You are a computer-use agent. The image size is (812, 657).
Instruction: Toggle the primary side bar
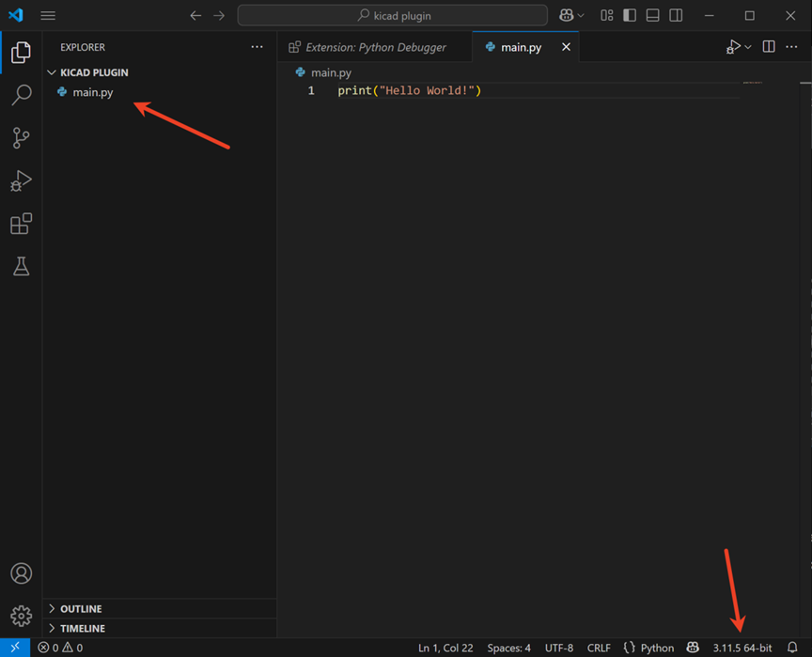click(630, 16)
